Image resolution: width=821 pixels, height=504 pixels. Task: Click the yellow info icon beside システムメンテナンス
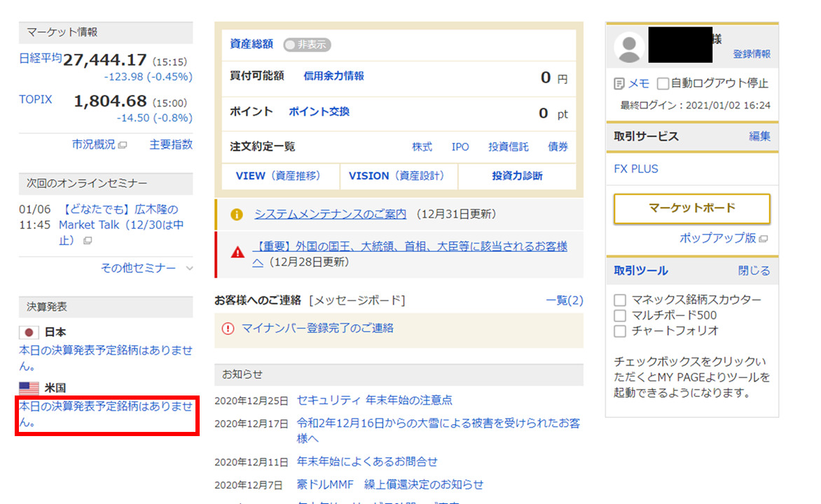click(237, 215)
